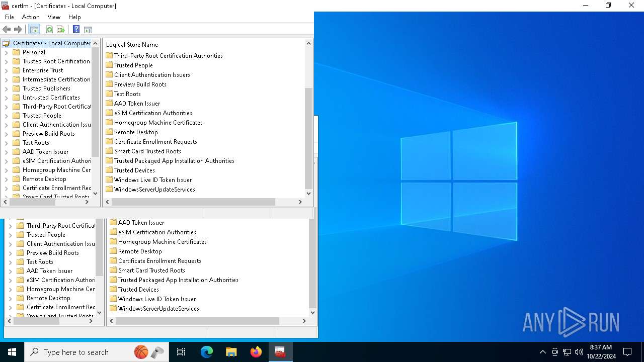644x362 pixels.
Task: Select Trusted People in the lower window tree
Action: 46,235
